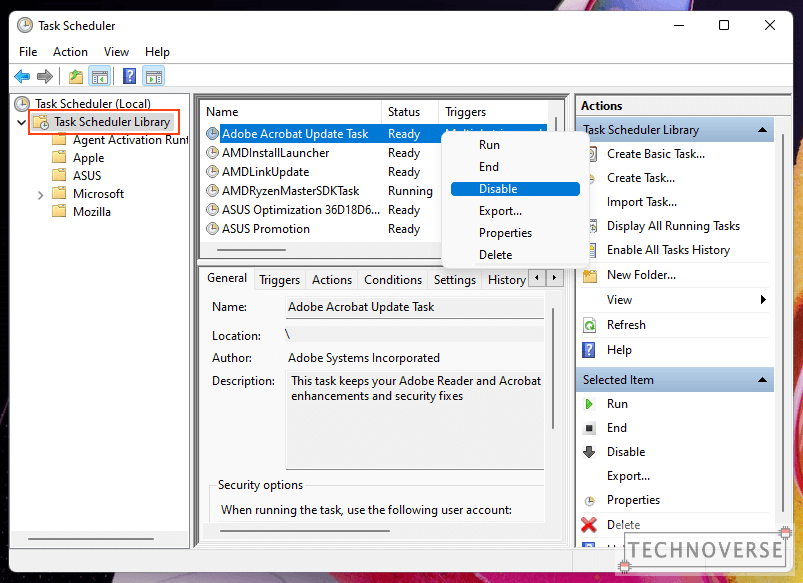The width and height of the screenshot is (803, 583).
Task: Switch to the Actions tab
Action: tap(332, 280)
